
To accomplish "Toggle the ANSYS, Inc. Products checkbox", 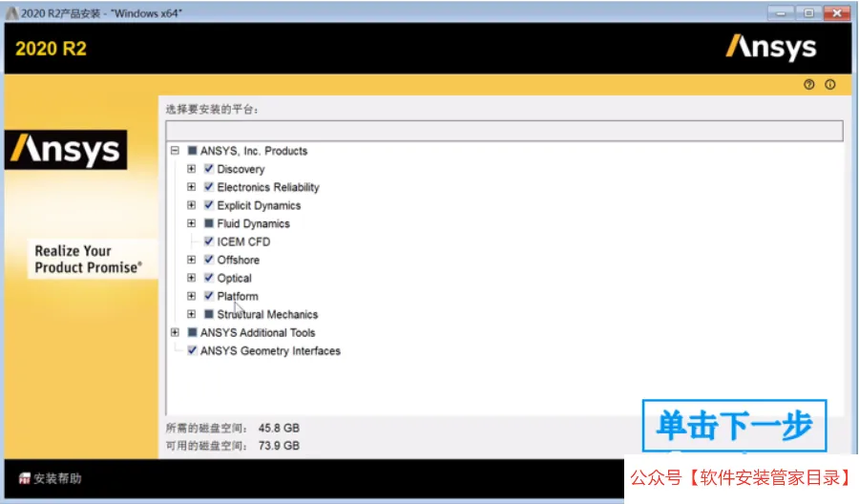I will pyautogui.click(x=192, y=150).
